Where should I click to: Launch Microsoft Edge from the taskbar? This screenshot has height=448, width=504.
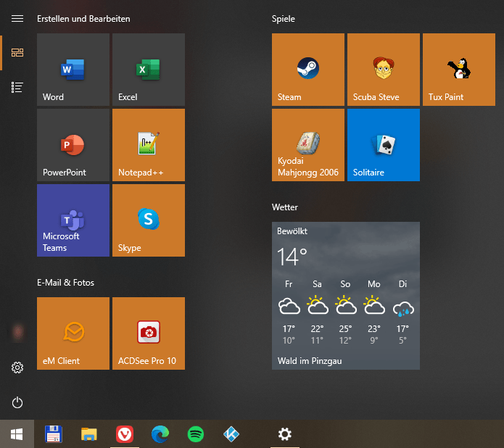(x=160, y=434)
